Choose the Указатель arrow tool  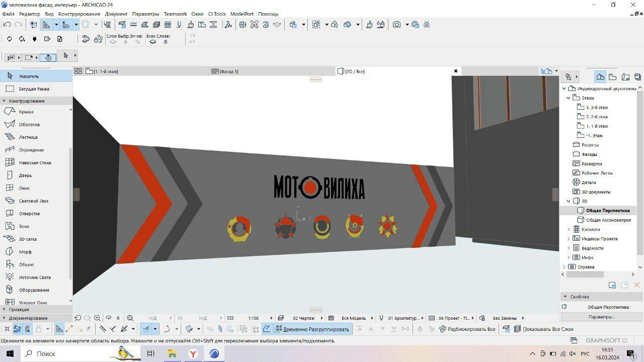pos(36,76)
